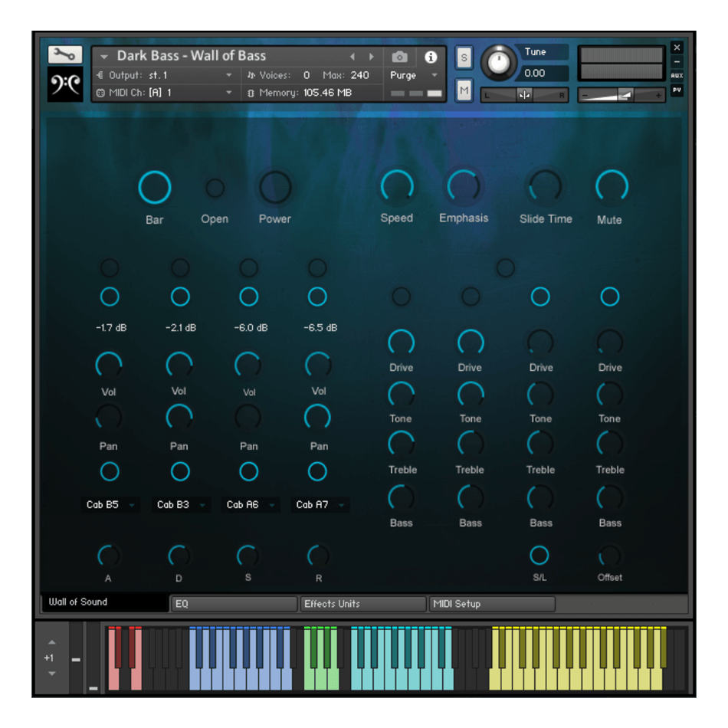Screen dimensions: 728x728
Task: Open the instrument name dropdown arrow
Action: click(104, 57)
